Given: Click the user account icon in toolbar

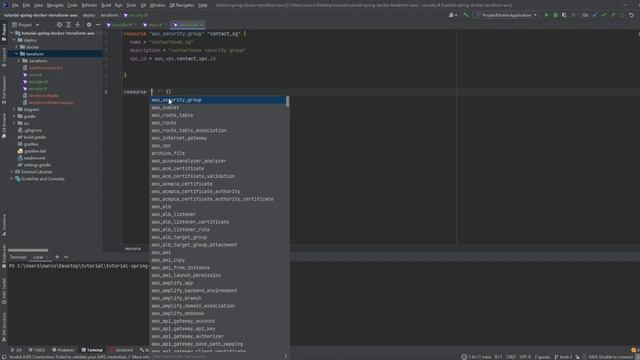Looking at the screenshot, I should tap(452, 15).
